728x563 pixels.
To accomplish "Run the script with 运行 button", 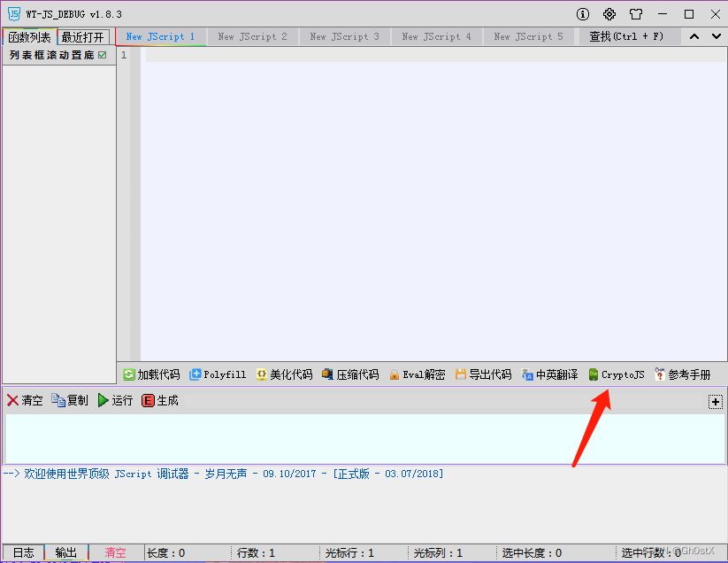I will pyautogui.click(x=115, y=400).
